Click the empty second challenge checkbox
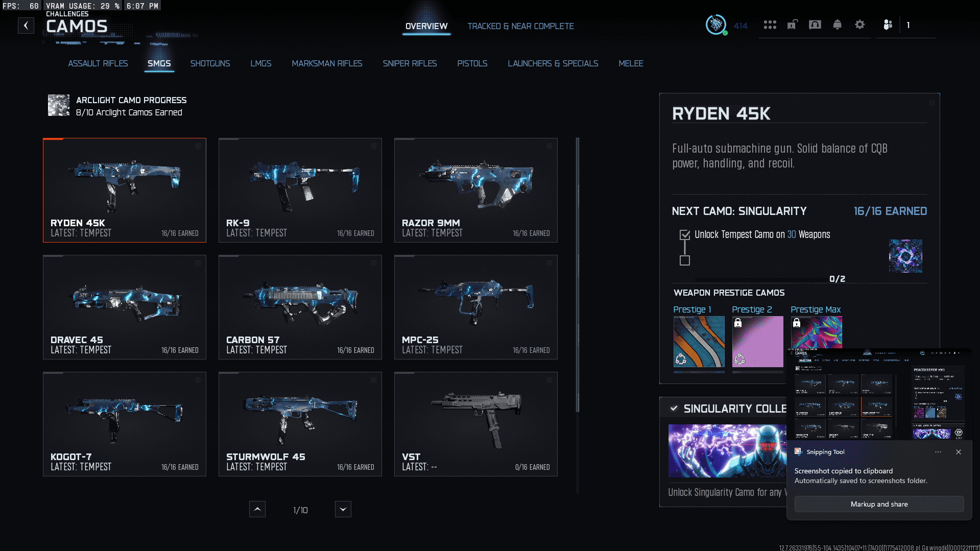Screen dimensions: 980x551 685,260
